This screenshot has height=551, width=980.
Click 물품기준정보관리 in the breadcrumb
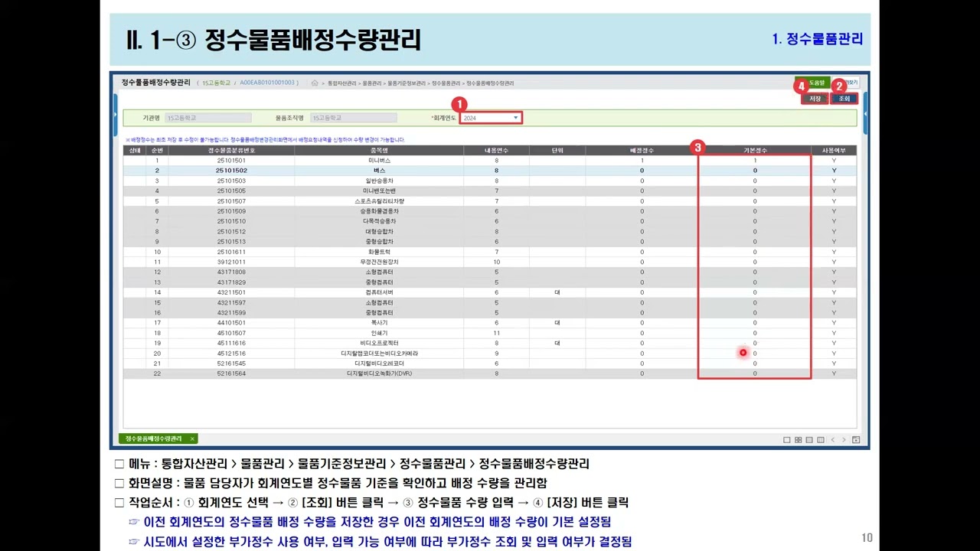coord(407,83)
